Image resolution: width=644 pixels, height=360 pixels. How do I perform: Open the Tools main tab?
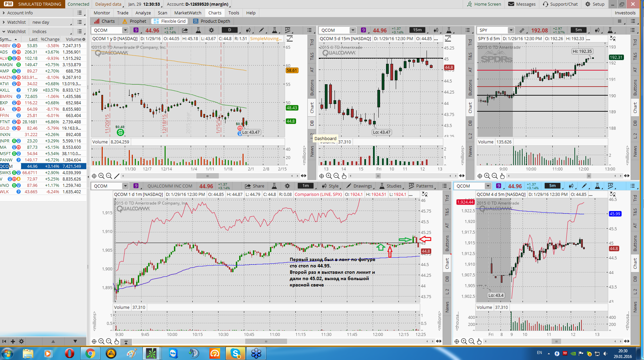234,13
